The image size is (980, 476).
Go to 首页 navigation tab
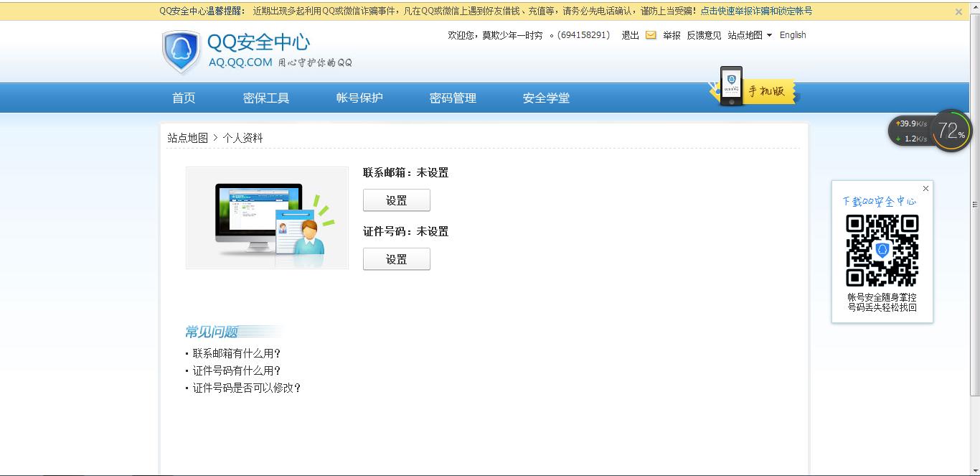(x=184, y=98)
